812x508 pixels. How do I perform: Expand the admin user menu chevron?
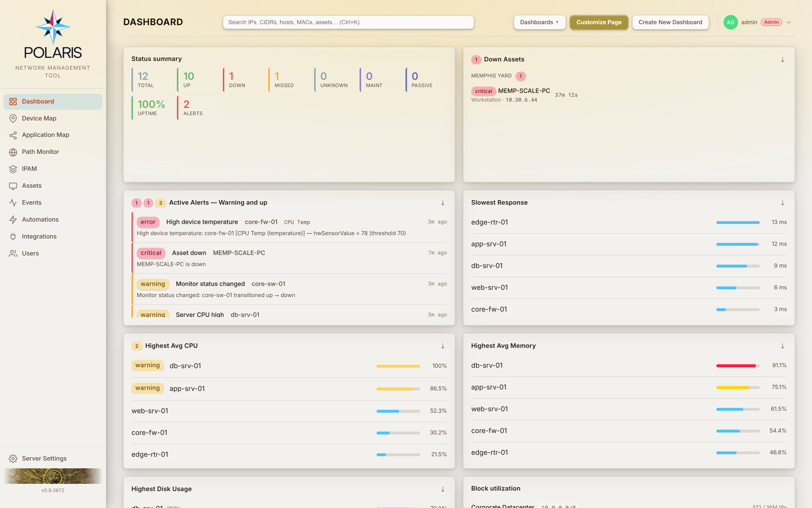789,22
